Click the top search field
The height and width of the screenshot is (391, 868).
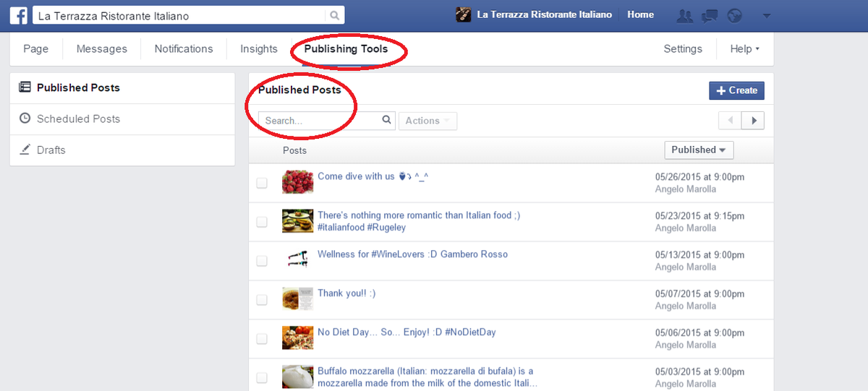181,15
